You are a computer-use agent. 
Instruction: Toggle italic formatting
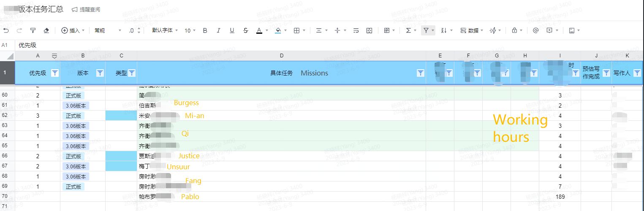click(218, 30)
